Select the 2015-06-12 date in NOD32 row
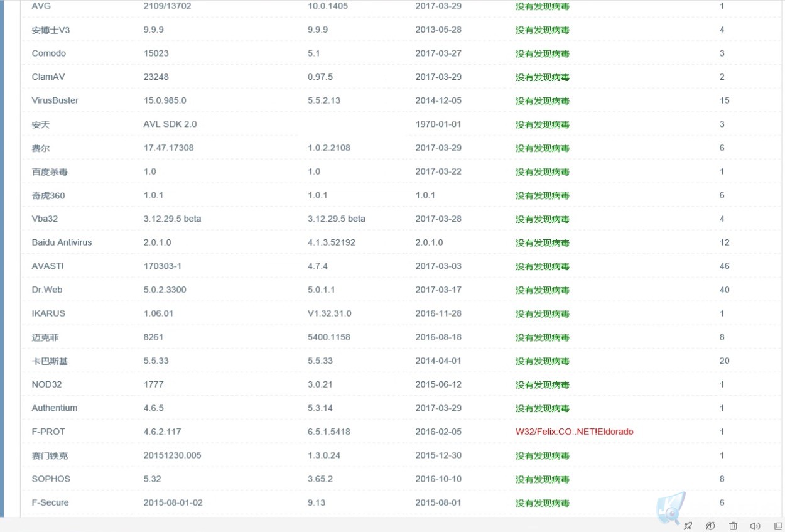The width and height of the screenshot is (785, 532). tap(438, 384)
